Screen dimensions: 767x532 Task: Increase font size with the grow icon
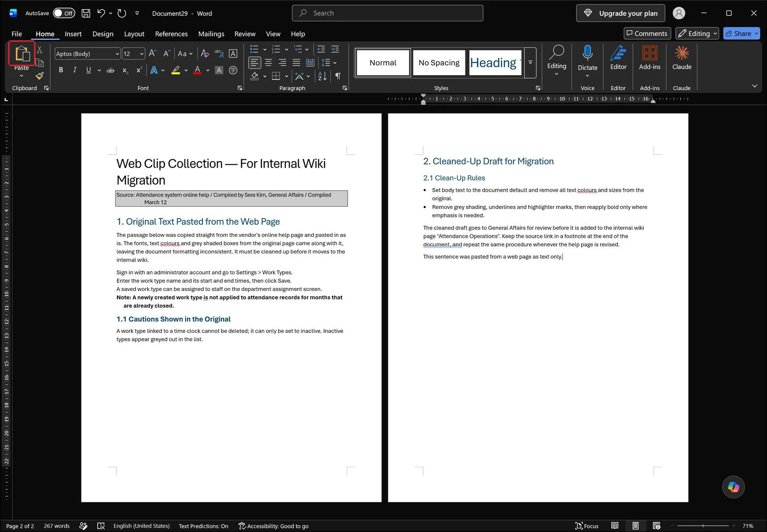(x=152, y=54)
